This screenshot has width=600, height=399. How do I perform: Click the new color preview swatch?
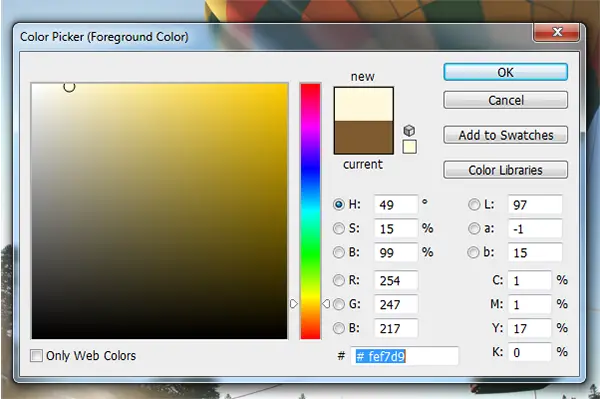(364, 104)
